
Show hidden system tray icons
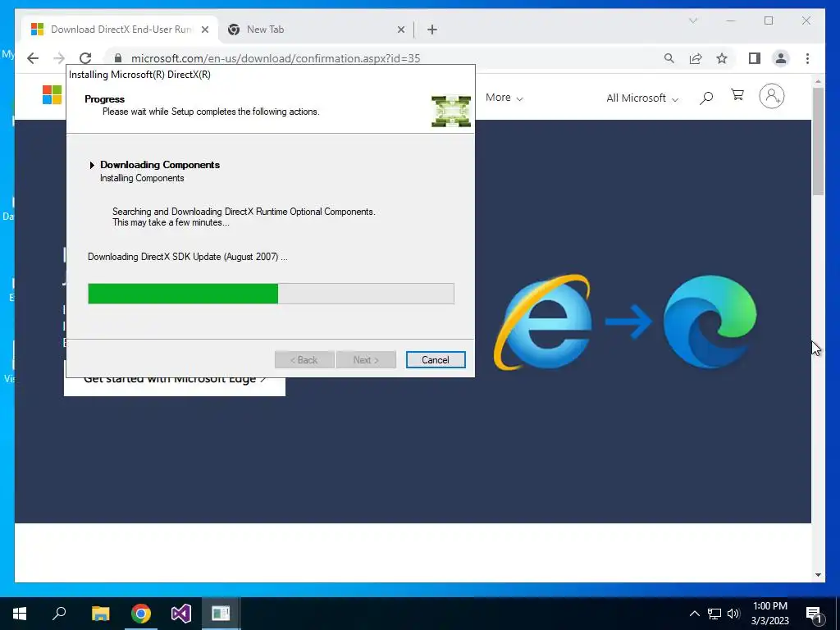coord(694,614)
